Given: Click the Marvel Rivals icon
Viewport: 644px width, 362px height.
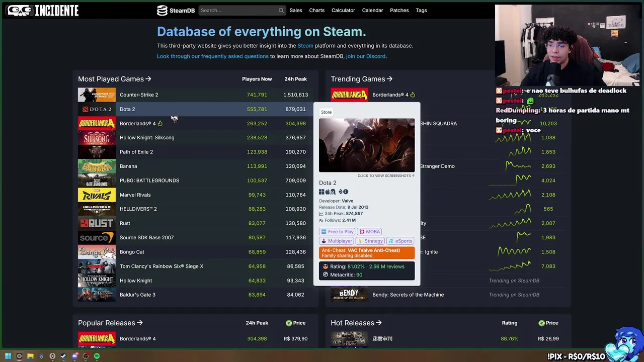Looking at the screenshot, I should click(97, 195).
